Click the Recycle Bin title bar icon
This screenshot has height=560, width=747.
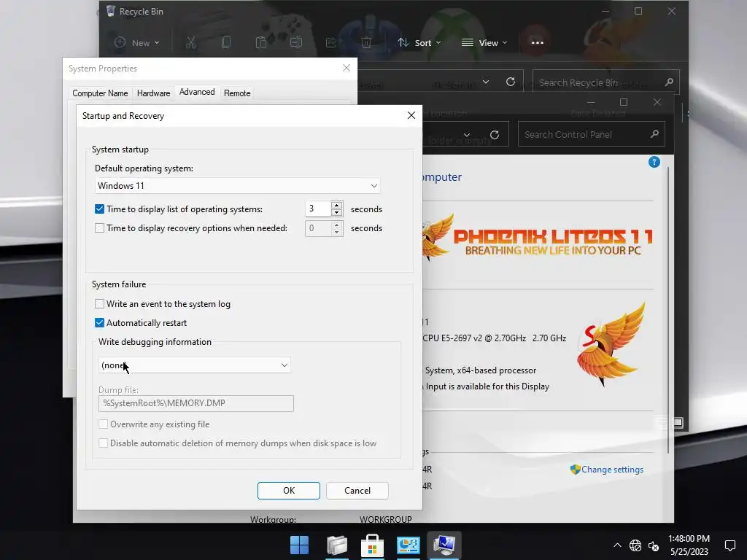[x=111, y=11]
